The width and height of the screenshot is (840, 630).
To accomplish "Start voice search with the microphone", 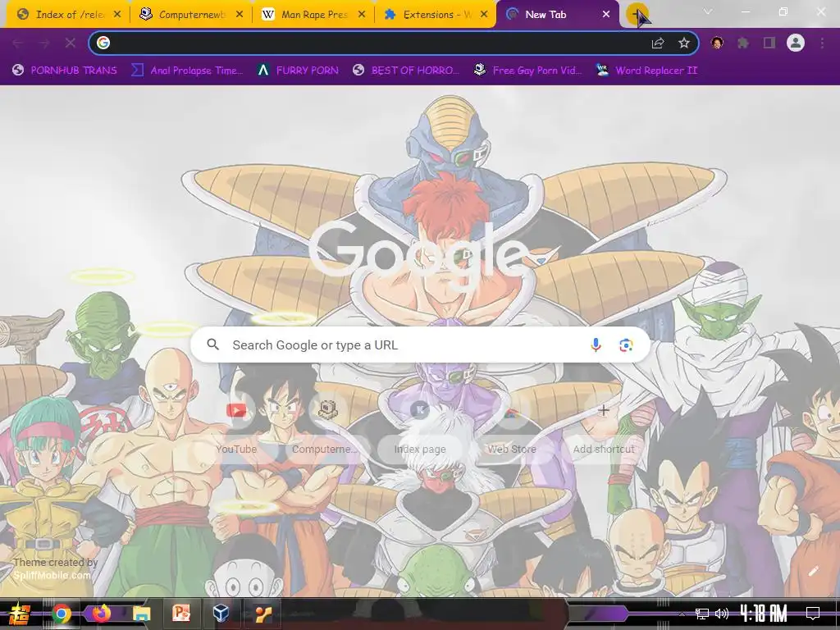I will click(x=596, y=345).
